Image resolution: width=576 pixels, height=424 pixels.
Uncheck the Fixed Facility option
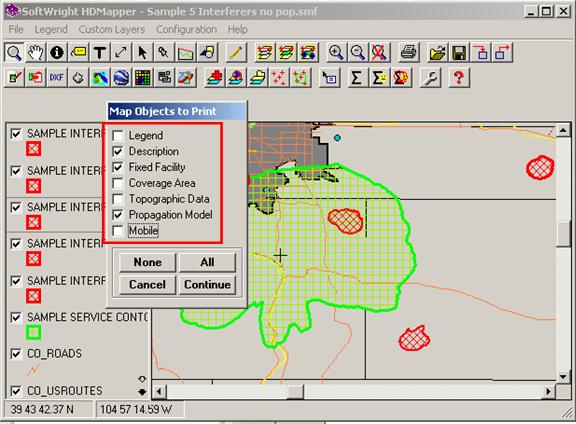(118, 167)
